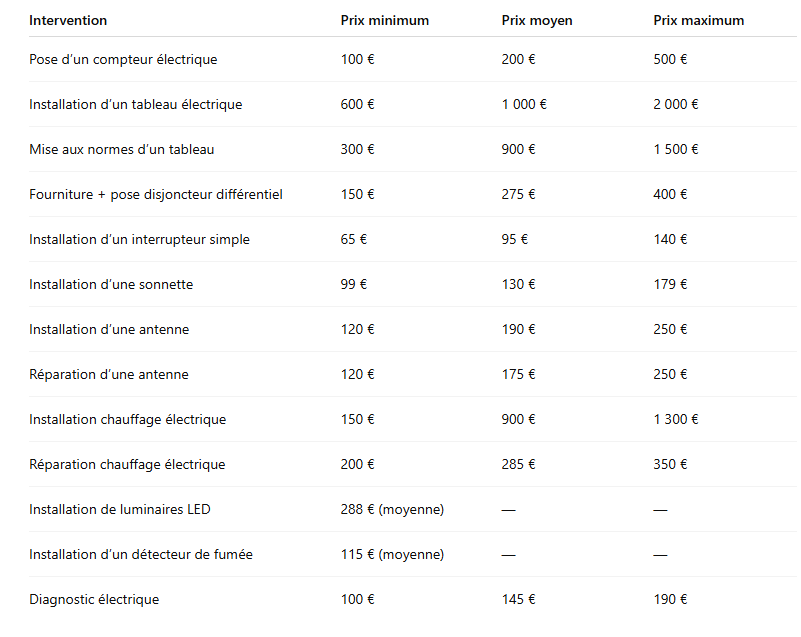Screen dimensions: 801x637
Task: Click the 2 000 € maximum price cell
Action: click(x=676, y=104)
